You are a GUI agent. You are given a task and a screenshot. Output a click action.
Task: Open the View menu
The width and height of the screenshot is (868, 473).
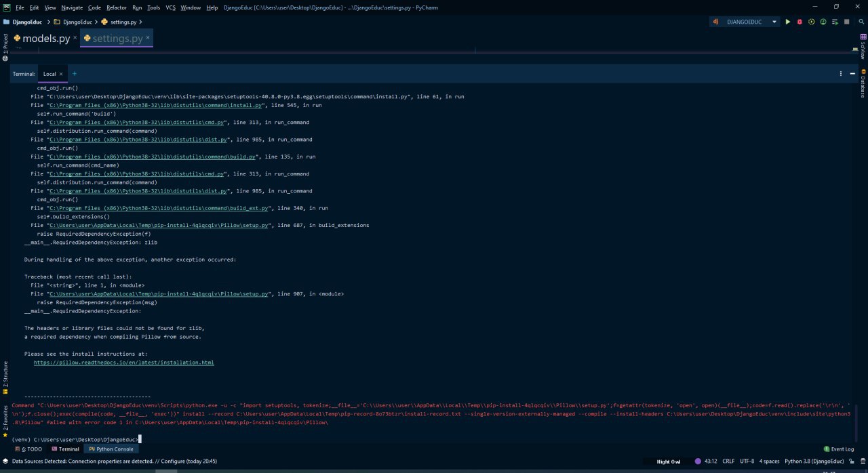click(x=50, y=7)
